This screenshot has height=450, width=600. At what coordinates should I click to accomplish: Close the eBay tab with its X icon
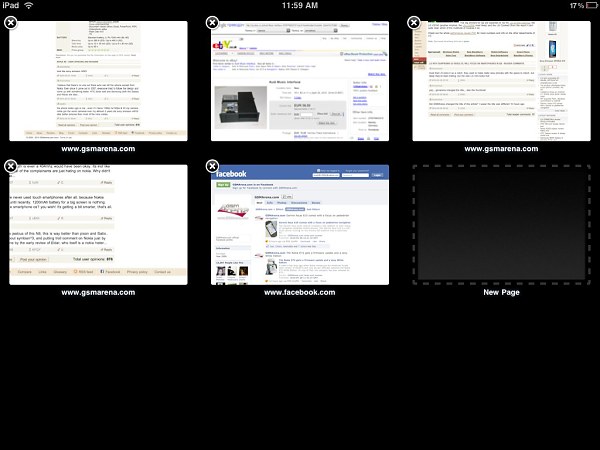[212, 22]
